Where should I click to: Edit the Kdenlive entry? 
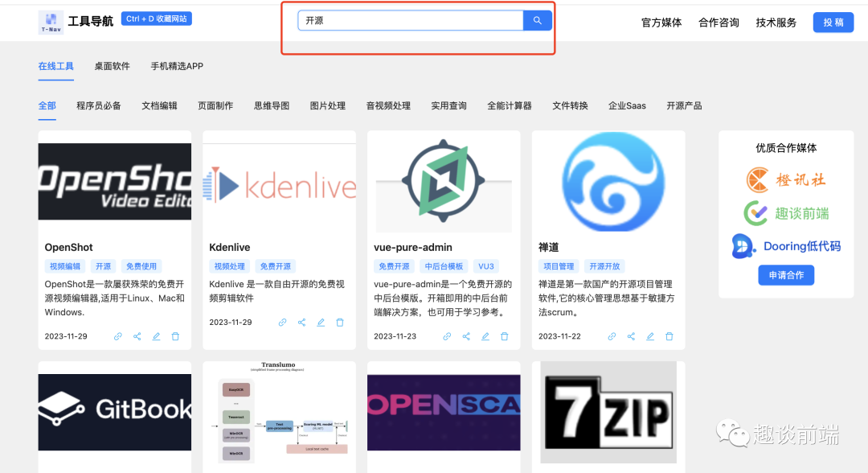[x=321, y=322]
